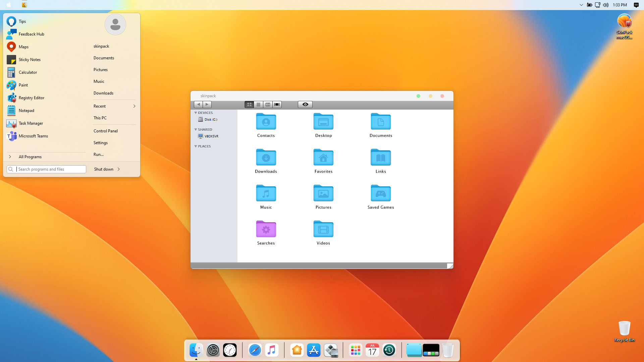Click the Shut down button
This screenshot has height=362, width=644.
pyautogui.click(x=104, y=169)
